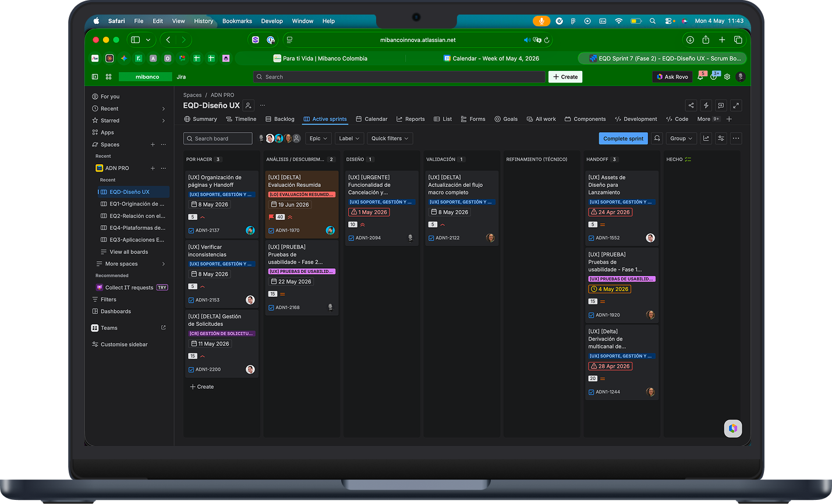
Task: Click the purple [CR] GESTIÓN DE SOLICITUDES label
Action: click(x=221, y=333)
